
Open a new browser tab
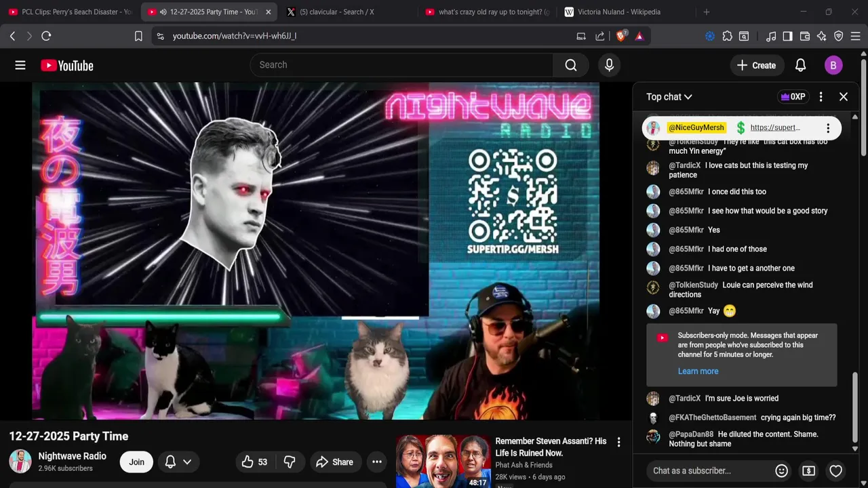pyautogui.click(x=707, y=12)
